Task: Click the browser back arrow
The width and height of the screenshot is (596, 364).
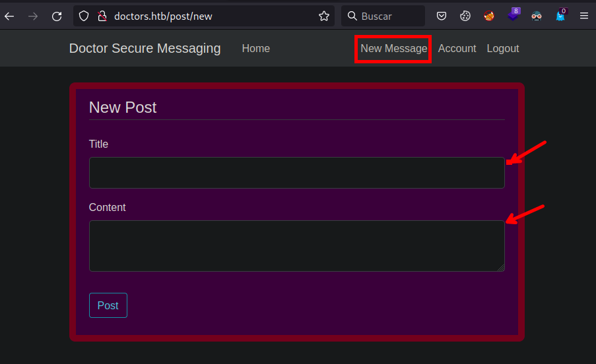Action: pos(10,16)
